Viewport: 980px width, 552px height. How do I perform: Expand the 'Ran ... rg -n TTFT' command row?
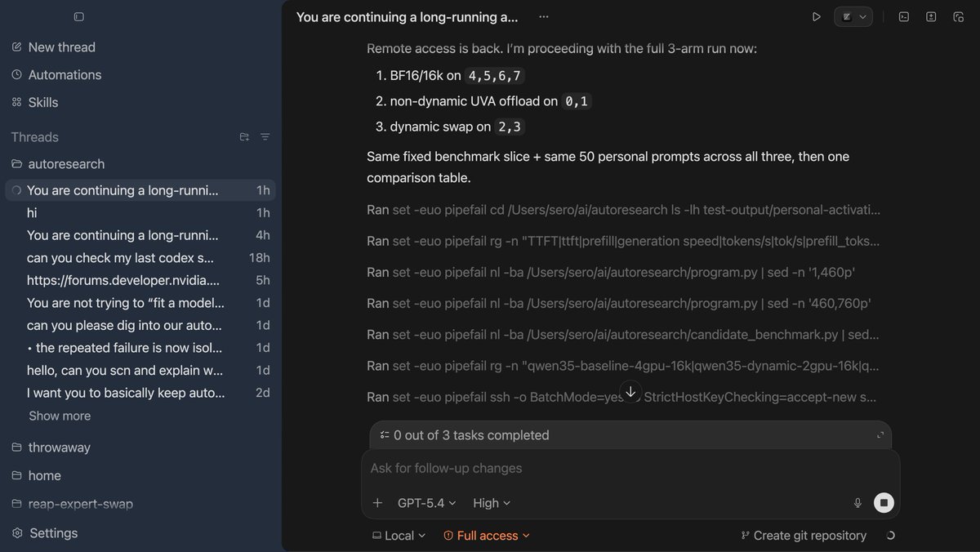pyautogui.click(x=624, y=241)
